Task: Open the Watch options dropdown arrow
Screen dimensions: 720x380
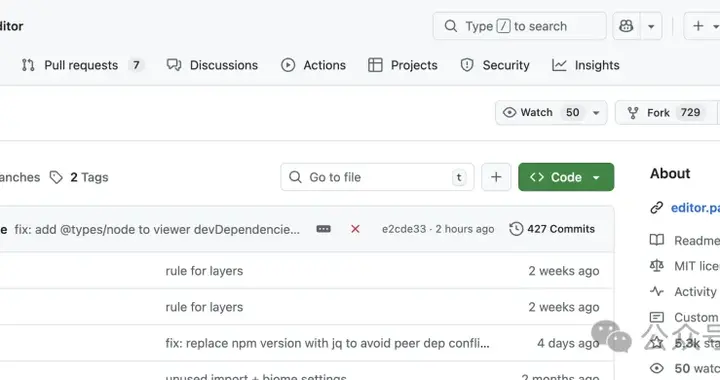Action: coord(596,112)
